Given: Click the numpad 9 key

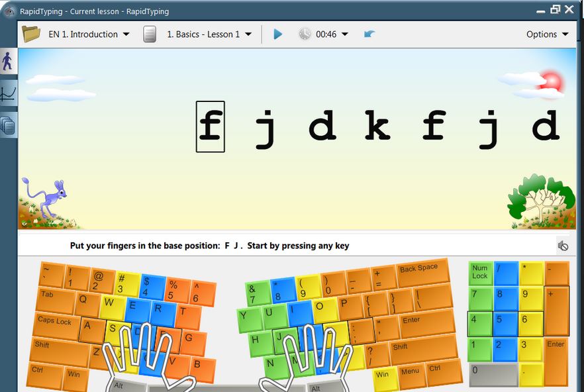Looking at the screenshot, I should [530, 299].
